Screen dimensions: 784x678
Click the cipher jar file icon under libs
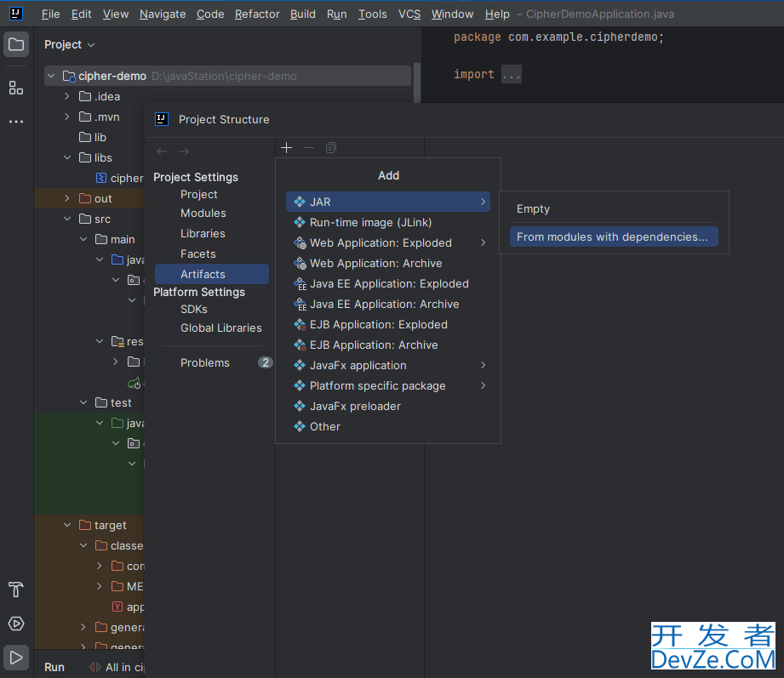[101, 178]
